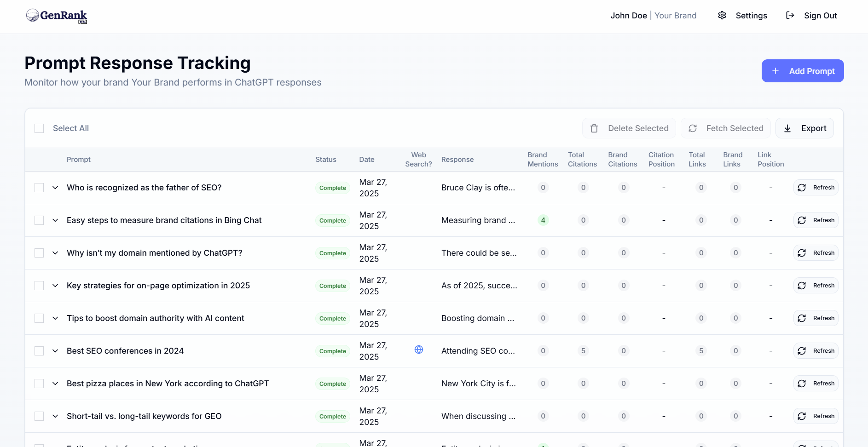
Task: Click the Brand Mentions badge showing 4
Action: coord(543,220)
